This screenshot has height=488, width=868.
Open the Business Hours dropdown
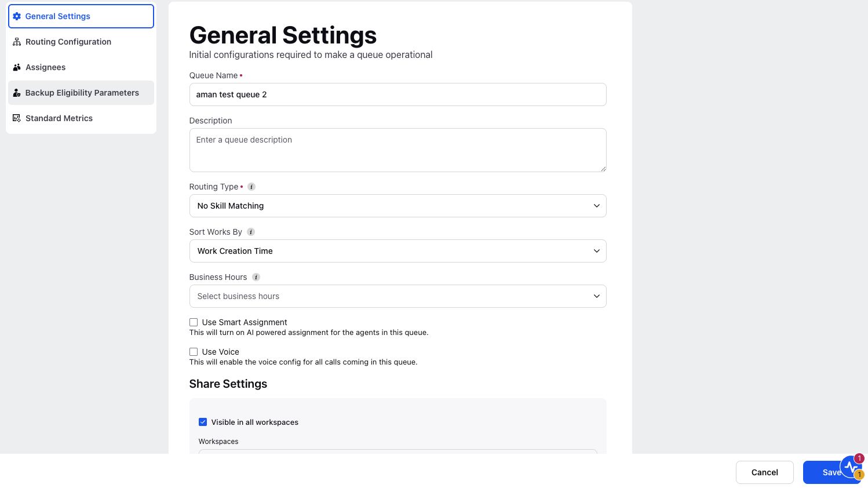(397, 296)
